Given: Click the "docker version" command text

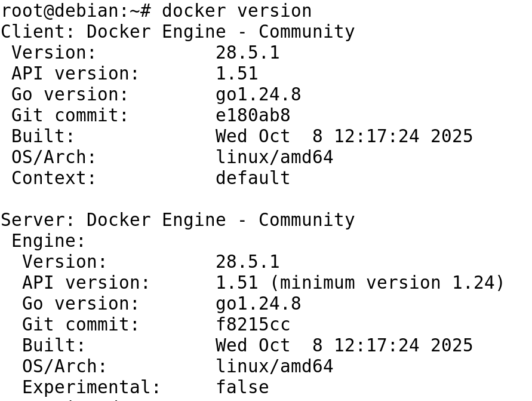Looking at the screenshot, I should 236,11.
